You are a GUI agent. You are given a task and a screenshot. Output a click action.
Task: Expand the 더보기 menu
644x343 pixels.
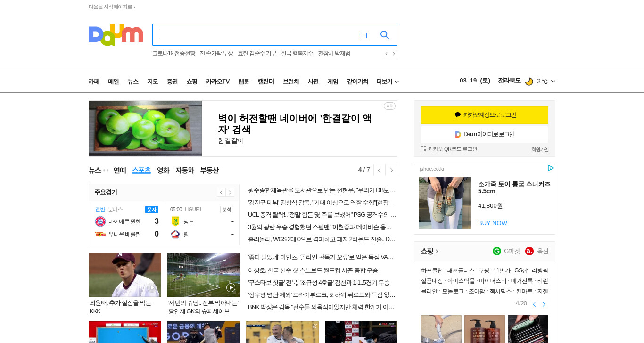click(388, 82)
